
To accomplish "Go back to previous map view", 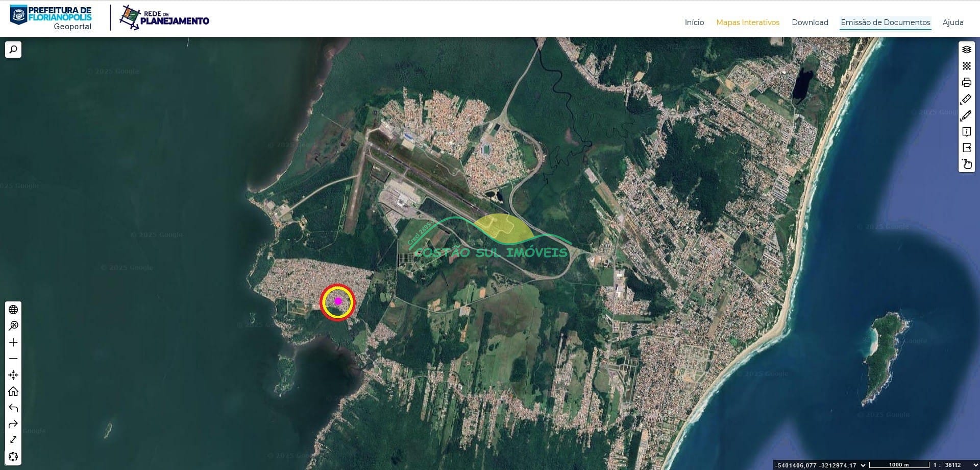I will click(13, 408).
